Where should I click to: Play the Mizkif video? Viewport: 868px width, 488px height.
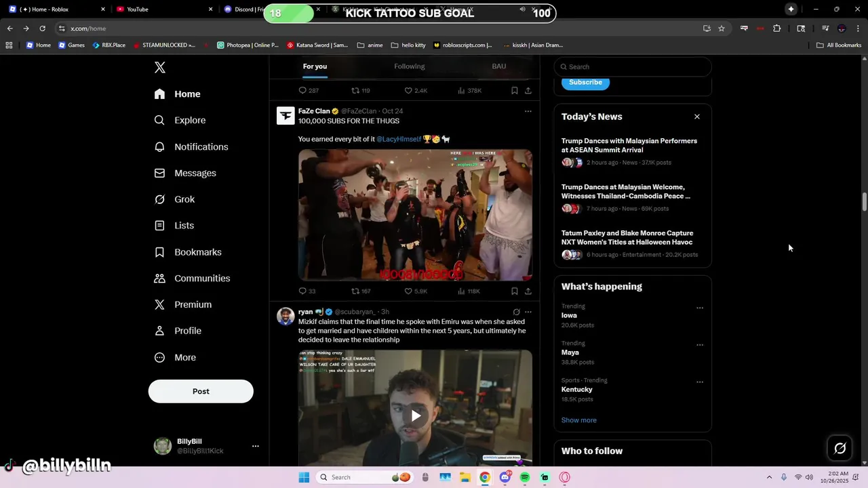coord(416,415)
